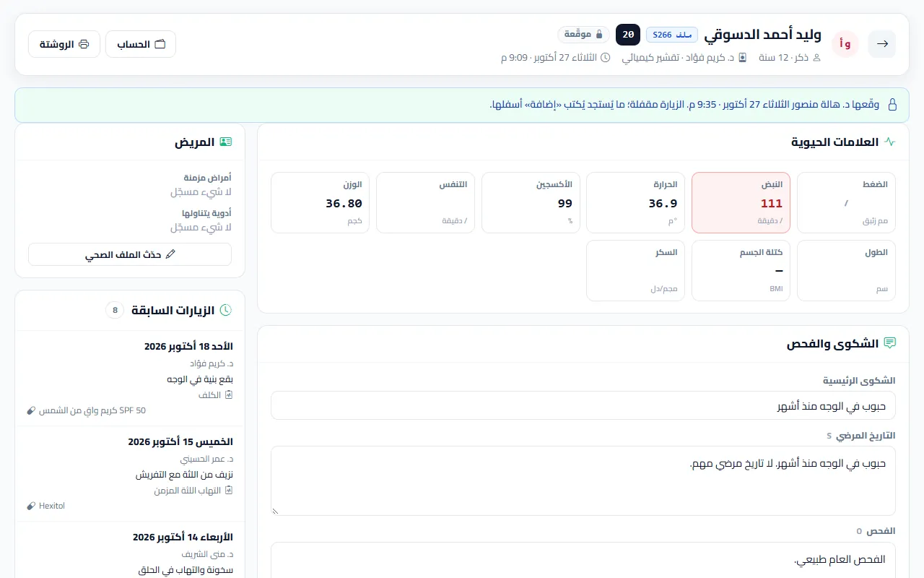Image resolution: width=924 pixels, height=578 pixels.
Task: Click the patient initials avatar وأ
Action: (x=845, y=44)
